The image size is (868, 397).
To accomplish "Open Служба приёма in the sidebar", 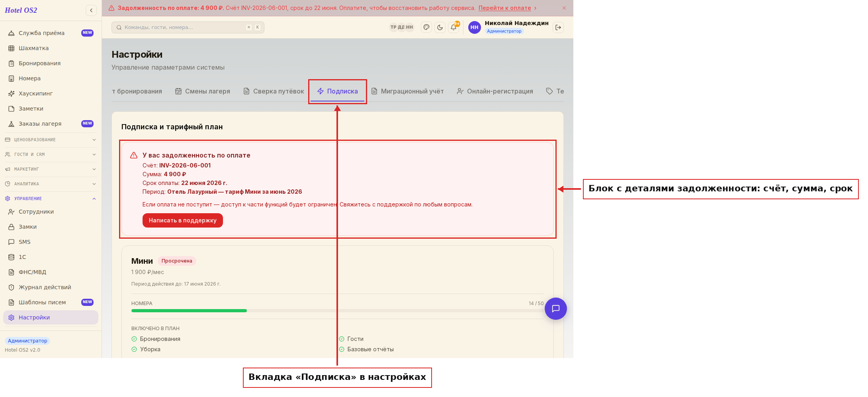I will click(51, 33).
